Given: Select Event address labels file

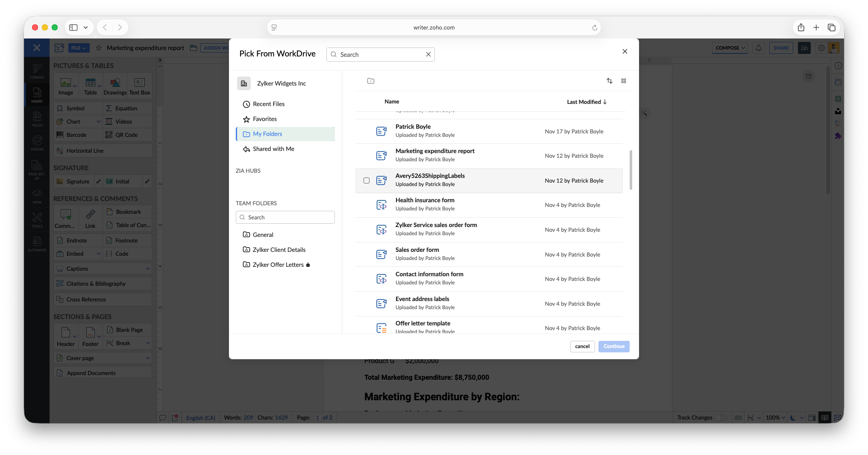Looking at the screenshot, I should pos(489,304).
